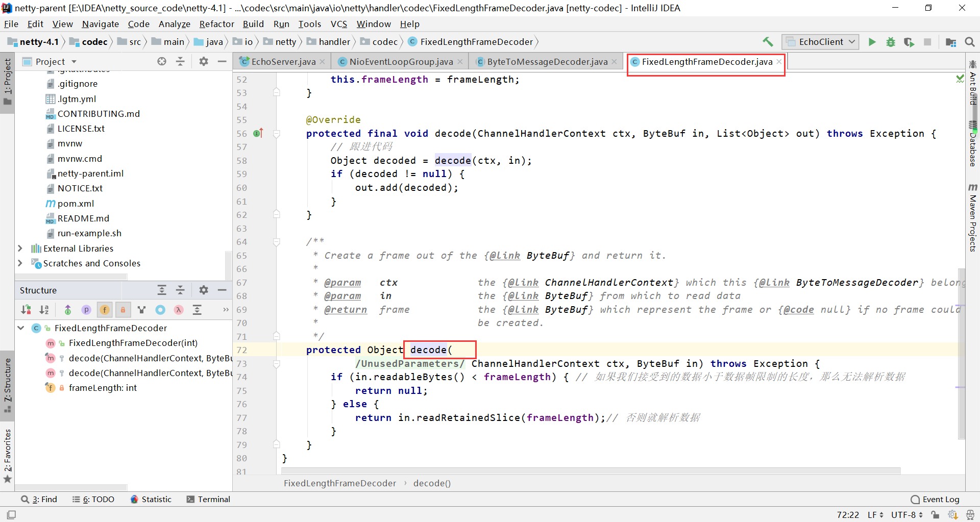980x522 pixels.
Task: Toggle tool window bars icon at bottom-left
Action: click(x=11, y=515)
